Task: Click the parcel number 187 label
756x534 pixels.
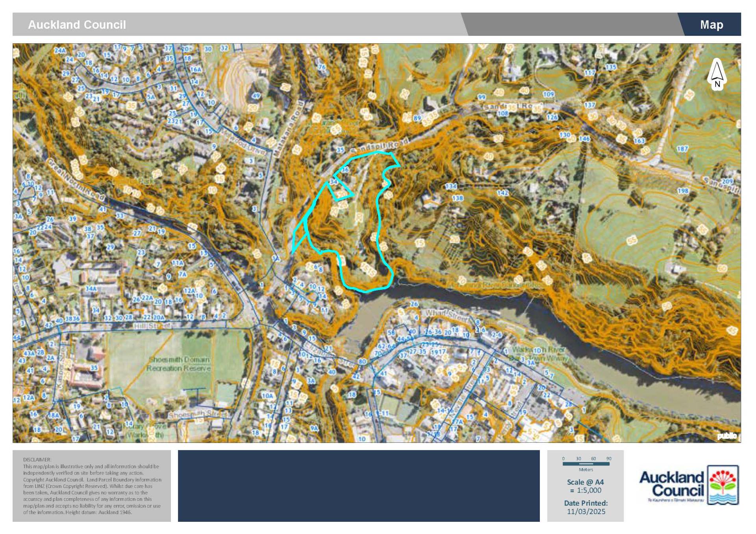Action: coord(682,149)
